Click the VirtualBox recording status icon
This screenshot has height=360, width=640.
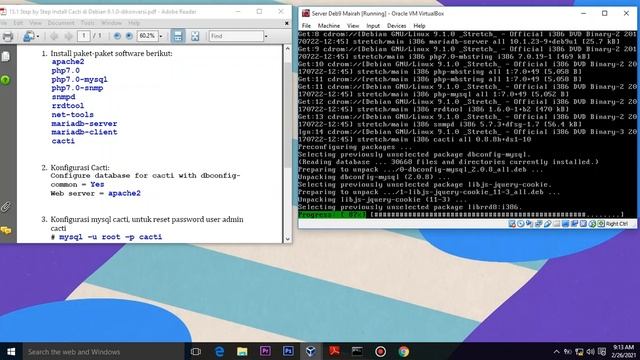tap(574, 224)
